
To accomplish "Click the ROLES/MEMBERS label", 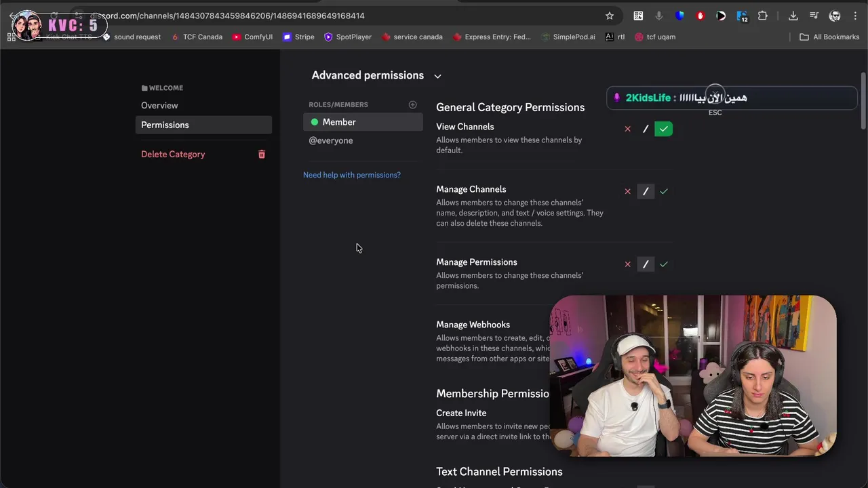I will click(x=338, y=104).
